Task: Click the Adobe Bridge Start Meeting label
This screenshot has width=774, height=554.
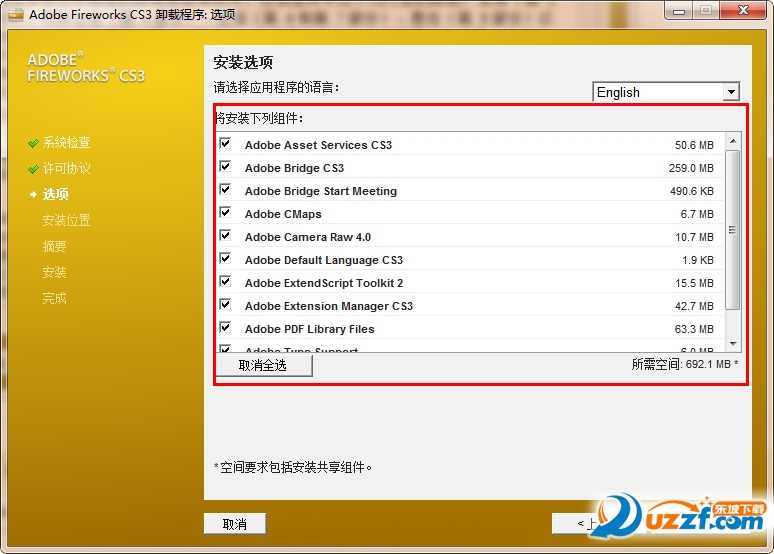Action: [x=321, y=191]
